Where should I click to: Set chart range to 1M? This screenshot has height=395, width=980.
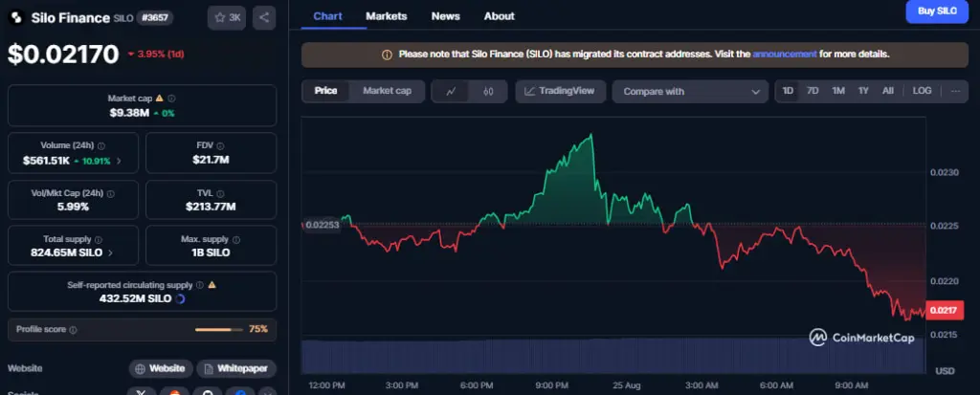click(838, 91)
